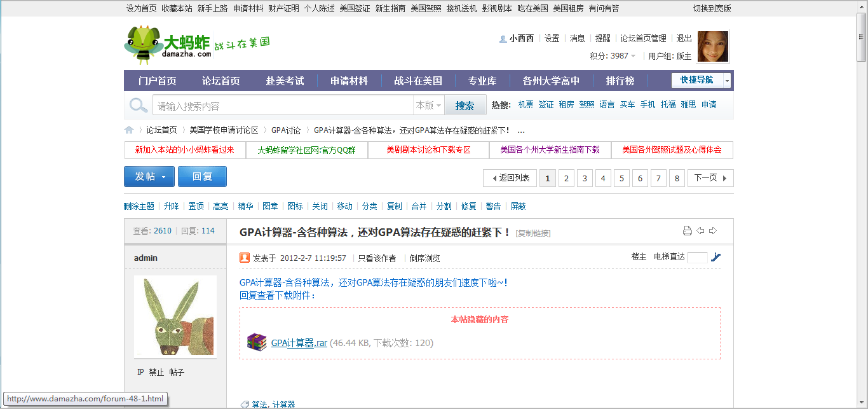Click the tag icon beside 算法

tap(245, 405)
